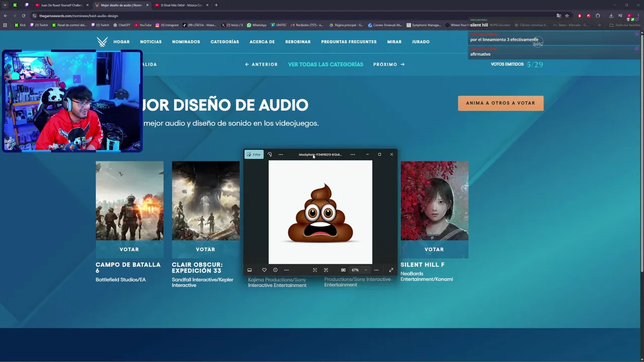
Task: Open the ChatGPT bookmark
Action: tap(122, 25)
